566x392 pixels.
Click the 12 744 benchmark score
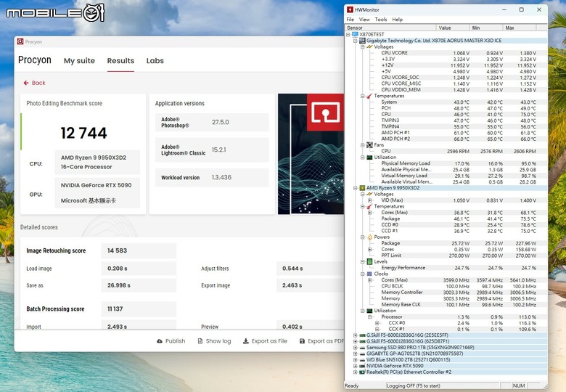pyautogui.click(x=83, y=133)
